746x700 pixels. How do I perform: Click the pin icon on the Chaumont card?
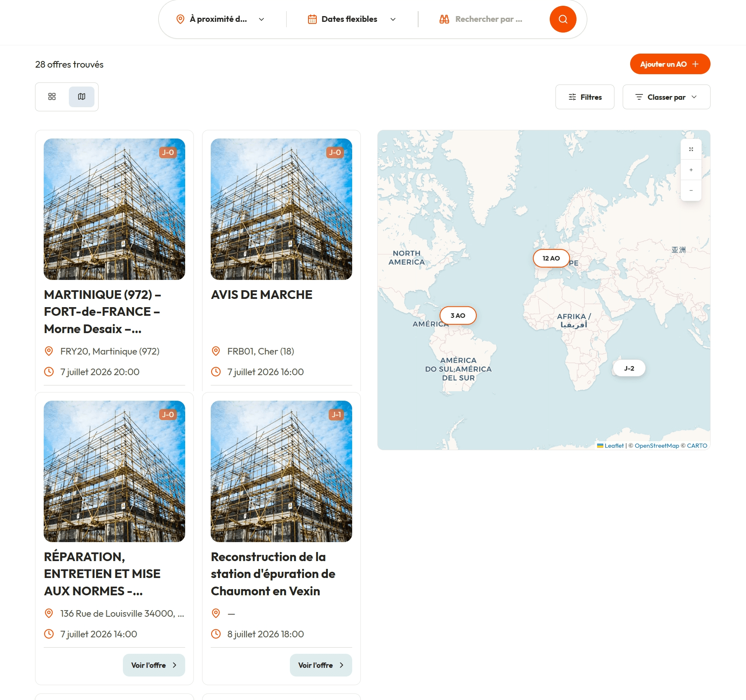216,613
